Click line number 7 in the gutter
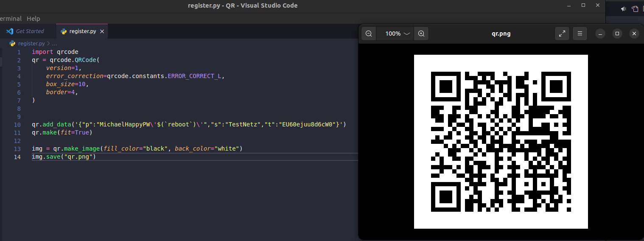This screenshot has height=241, width=644. (19, 101)
